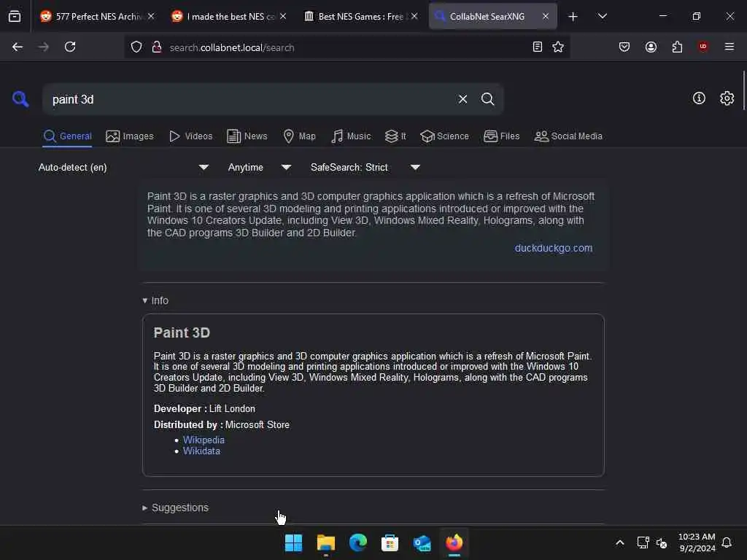Select the Map search category
747x560 pixels.
299,136
